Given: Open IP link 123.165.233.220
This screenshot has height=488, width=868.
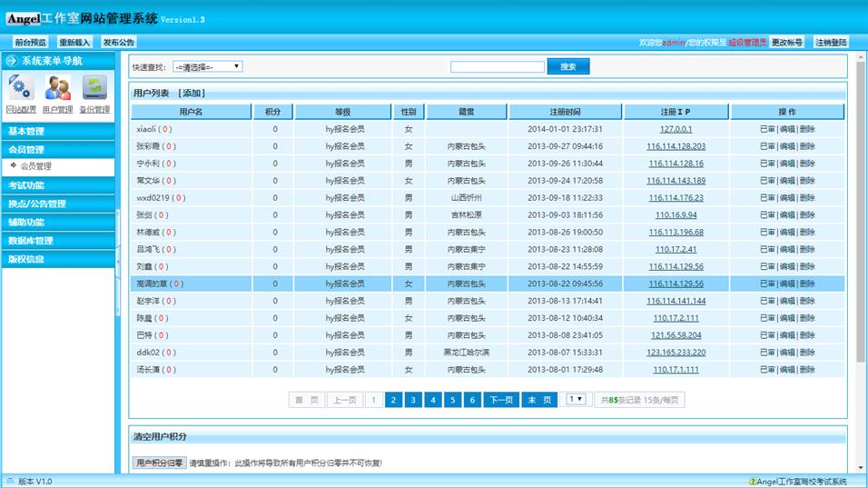Looking at the screenshot, I should [676, 353].
